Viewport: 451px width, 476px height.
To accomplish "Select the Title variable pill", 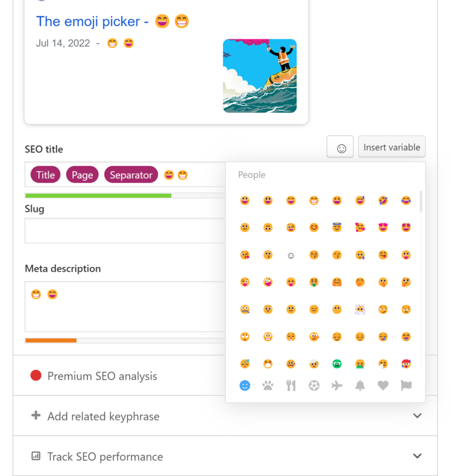I will [45, 174].
